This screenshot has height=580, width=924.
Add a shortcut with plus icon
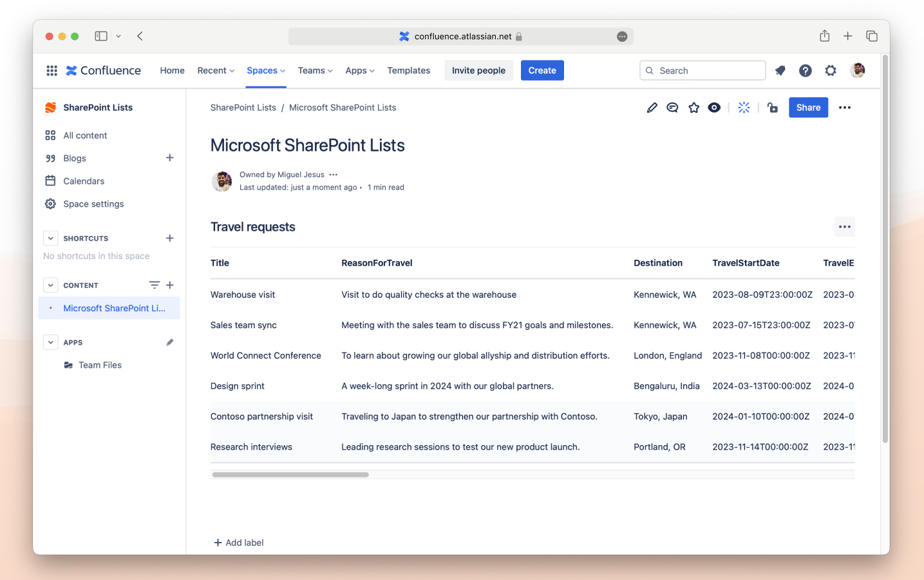170,238
